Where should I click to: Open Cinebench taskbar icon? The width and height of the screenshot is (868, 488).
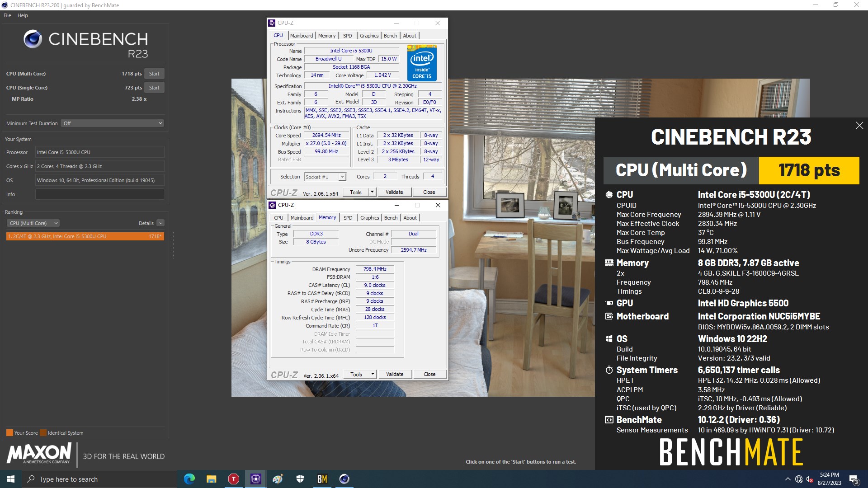(344, 479)
